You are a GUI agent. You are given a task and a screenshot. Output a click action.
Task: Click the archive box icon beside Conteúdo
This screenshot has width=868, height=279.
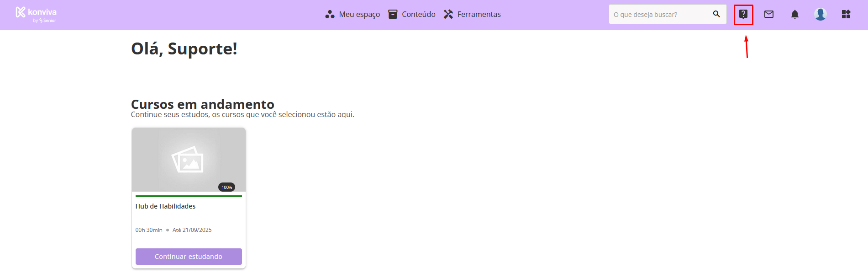[x=393, y=14]
